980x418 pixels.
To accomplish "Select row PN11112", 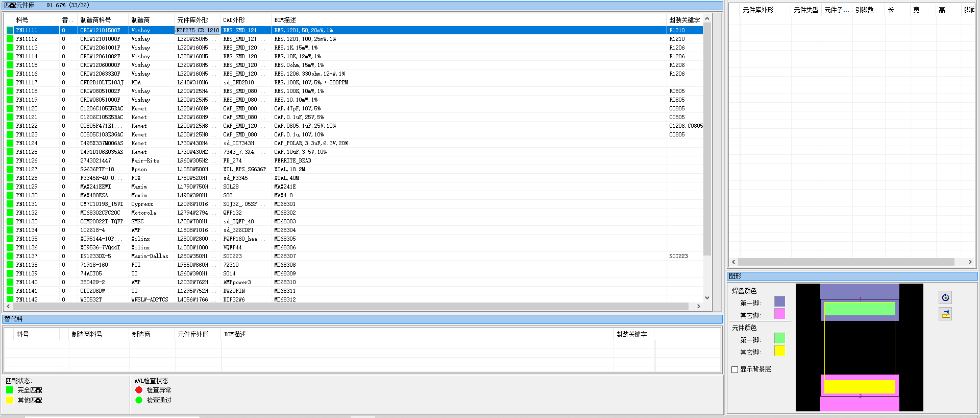I will [354, 39].
